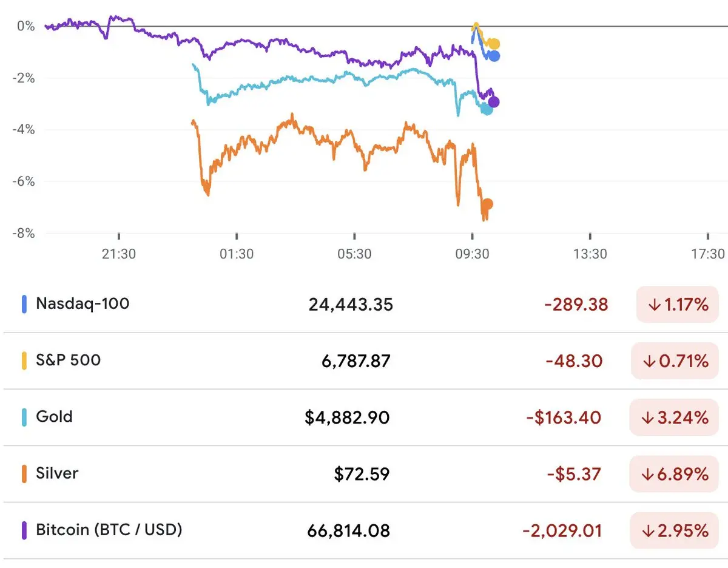Click the S&P 500 down 0.71% badge
The width and height of the screenshot is (728, 568).
pos(675,361)
